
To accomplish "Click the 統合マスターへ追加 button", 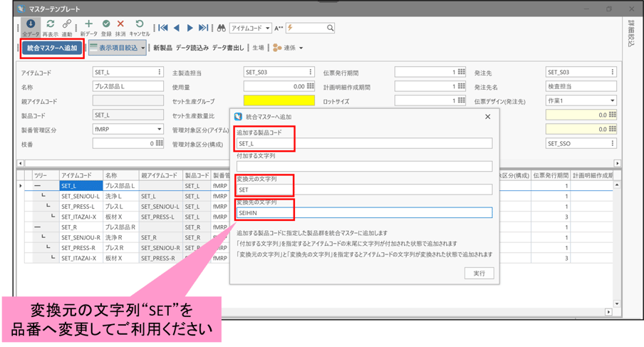I will 52,48.
